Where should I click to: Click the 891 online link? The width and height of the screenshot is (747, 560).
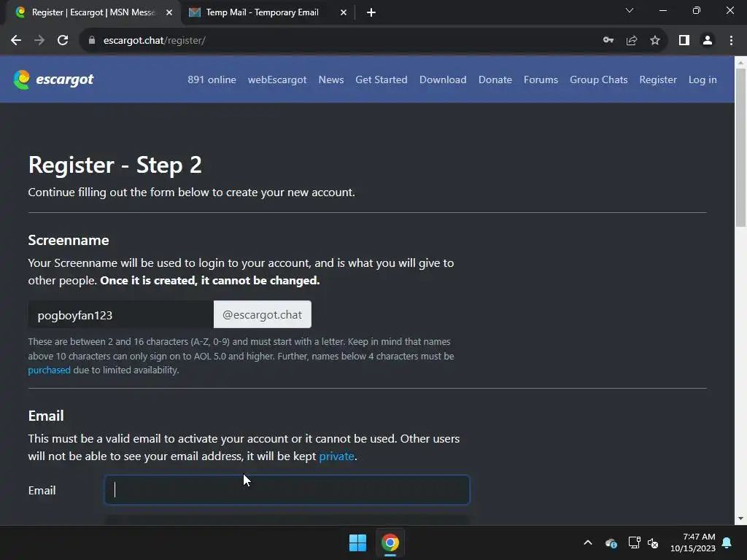click(x=212, y=79)
